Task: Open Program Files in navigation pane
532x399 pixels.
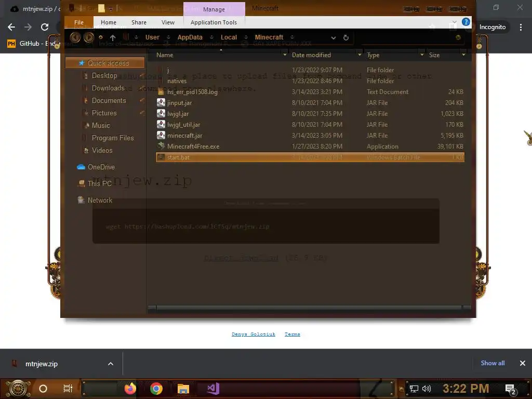Action: 113,138
